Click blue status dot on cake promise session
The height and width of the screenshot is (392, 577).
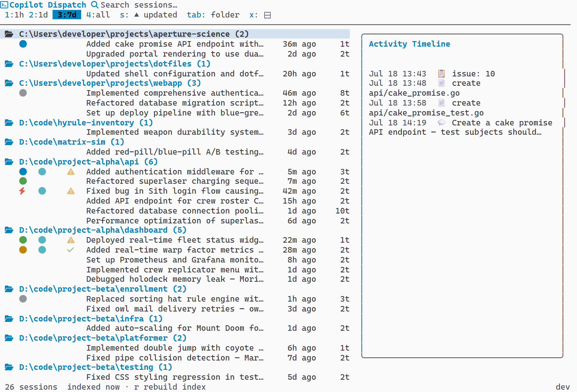[23, 44]
